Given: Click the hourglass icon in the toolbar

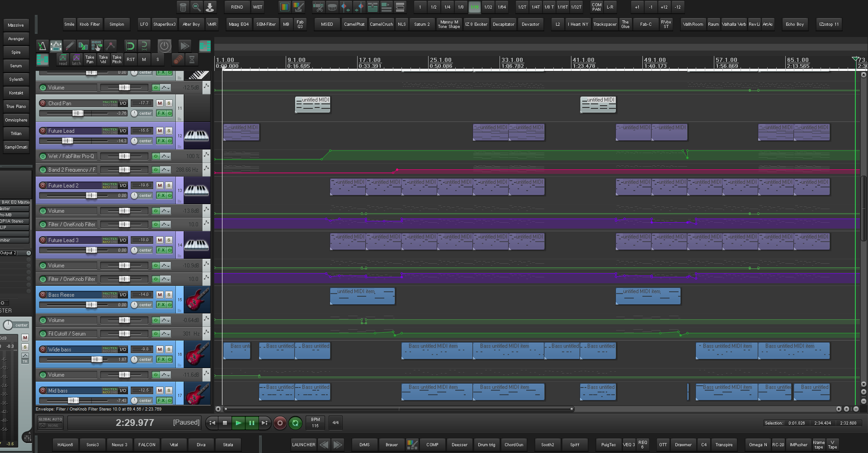Looking at the screenshot, I should pos(192,59).
